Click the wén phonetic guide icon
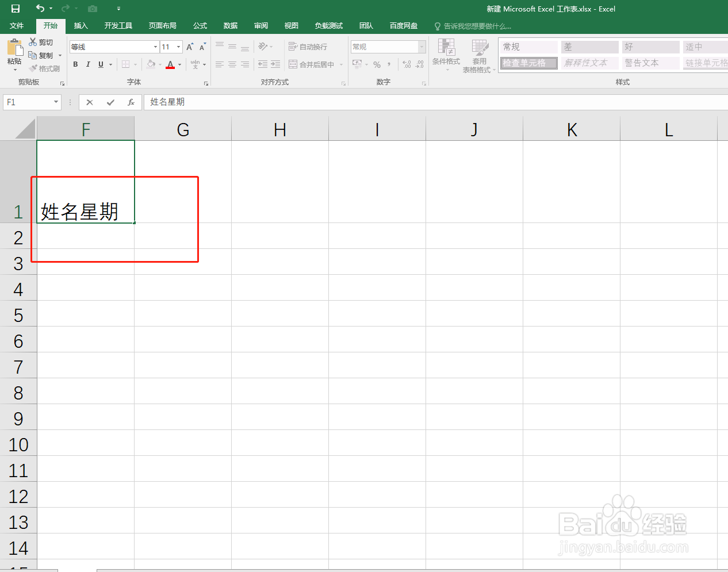Viewport: 728px width, 572px height. [x=196, y=64]
